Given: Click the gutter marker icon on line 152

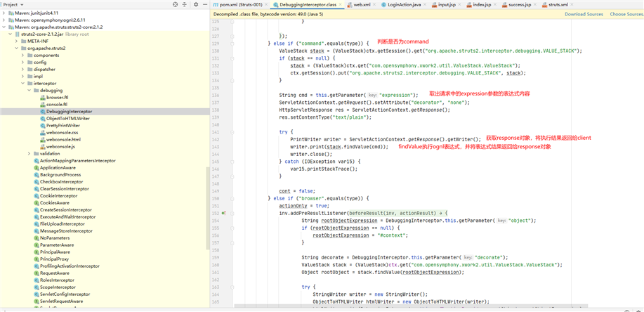Looking at the screenshot, I should click(223, 213).
